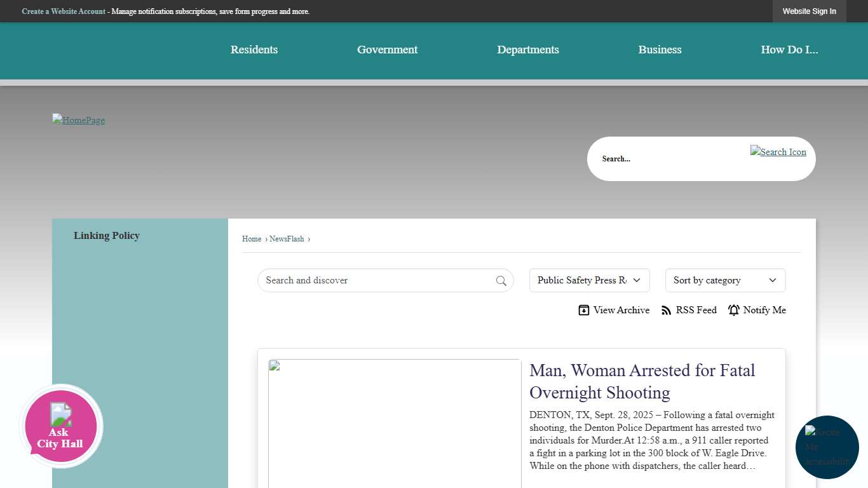Click the Search Icon in header search
Image resolution: width=868 pixels, height=488 pixels.
click(778, 152)
